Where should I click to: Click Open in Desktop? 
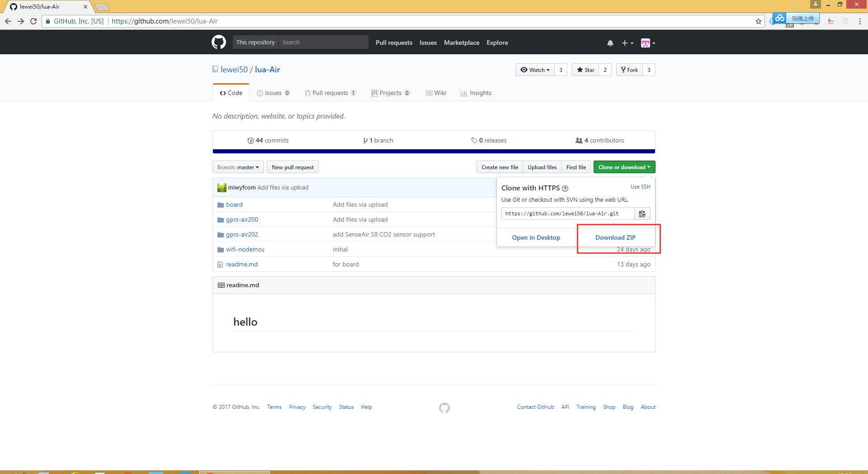click(x=536, y=237)
